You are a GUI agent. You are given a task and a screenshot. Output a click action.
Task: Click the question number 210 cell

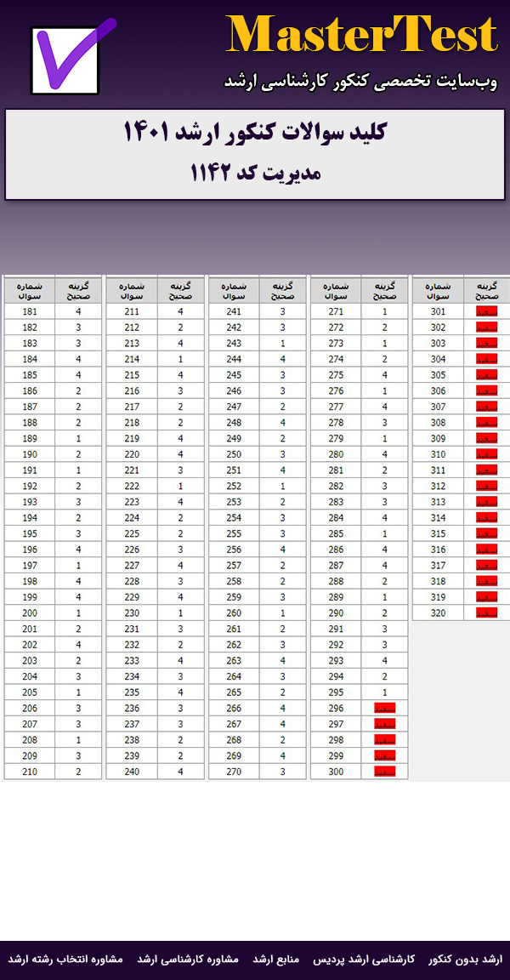coord(30,772)
